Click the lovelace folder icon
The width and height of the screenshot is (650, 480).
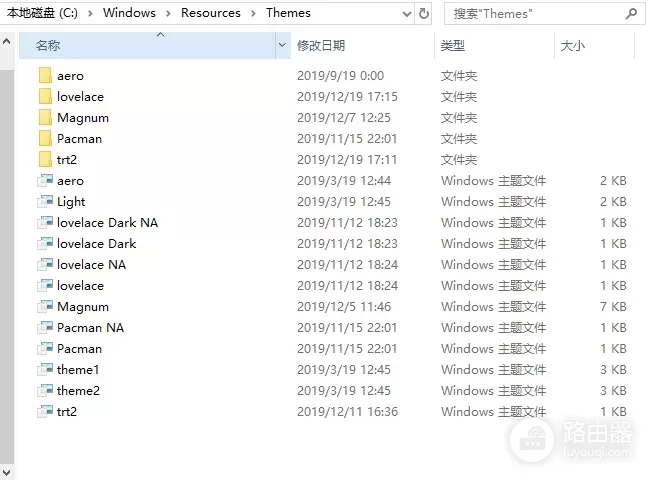pos(45,96)
